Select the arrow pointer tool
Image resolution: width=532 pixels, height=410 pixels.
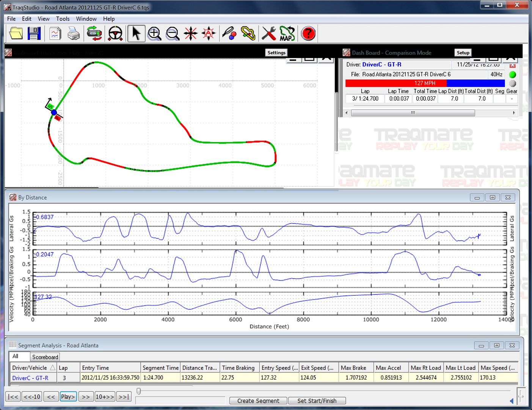coord(136,33)
